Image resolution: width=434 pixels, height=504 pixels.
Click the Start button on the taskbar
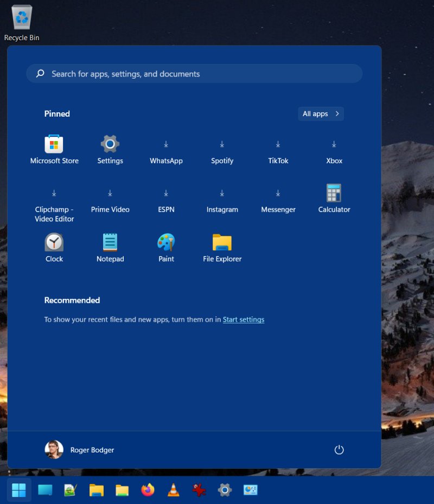click(x=18, y=490)
